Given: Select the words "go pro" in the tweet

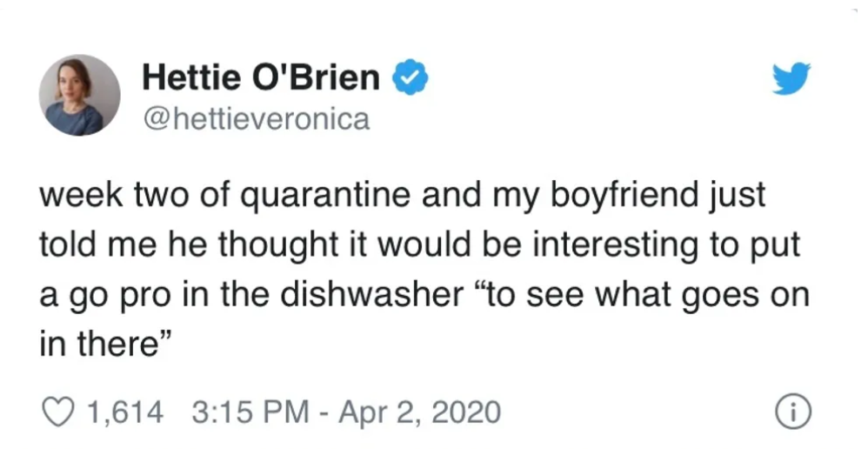Looking at the screenshot, I should pyautogui.click(x=113, y=296).
